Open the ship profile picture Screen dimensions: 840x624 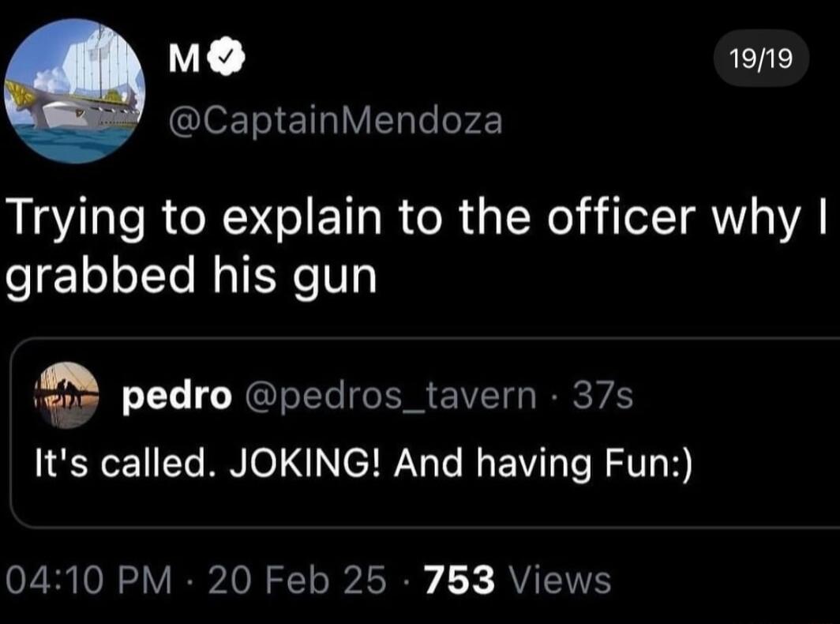74,91
